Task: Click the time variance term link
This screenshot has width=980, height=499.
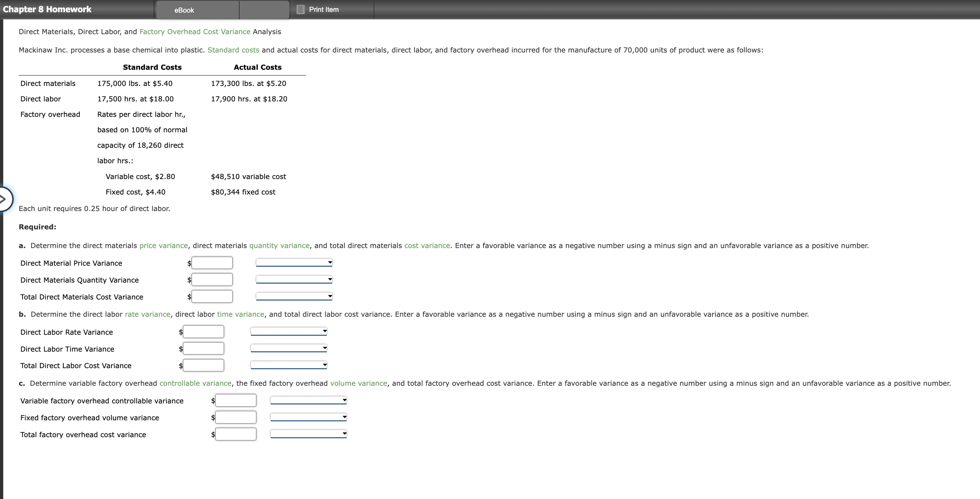Action: pyautogui.click(x=241, y=315)
